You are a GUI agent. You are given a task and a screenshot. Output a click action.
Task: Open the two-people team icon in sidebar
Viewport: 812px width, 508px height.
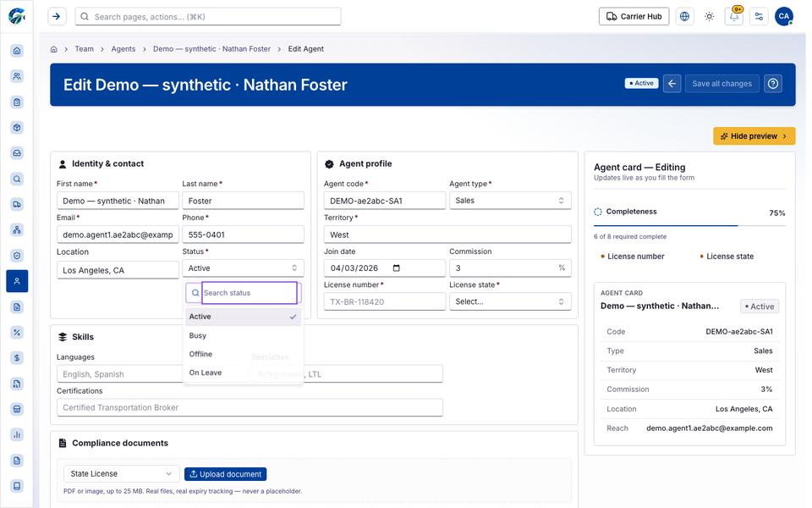pos(17,76)
